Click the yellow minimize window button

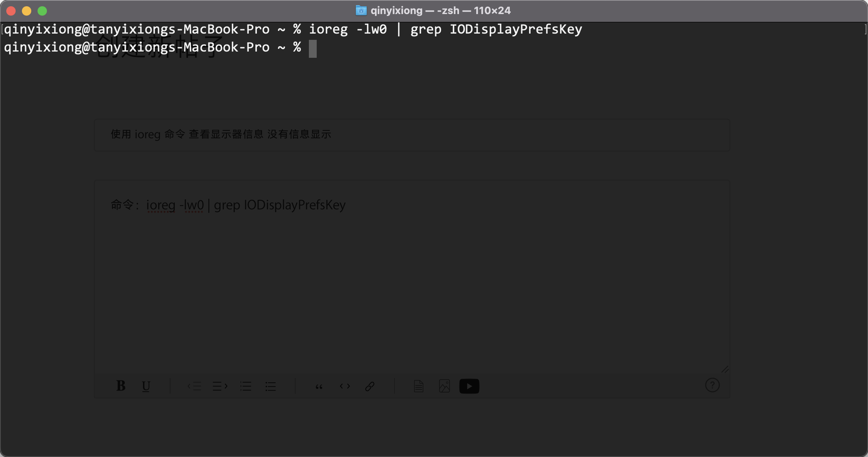27,11
